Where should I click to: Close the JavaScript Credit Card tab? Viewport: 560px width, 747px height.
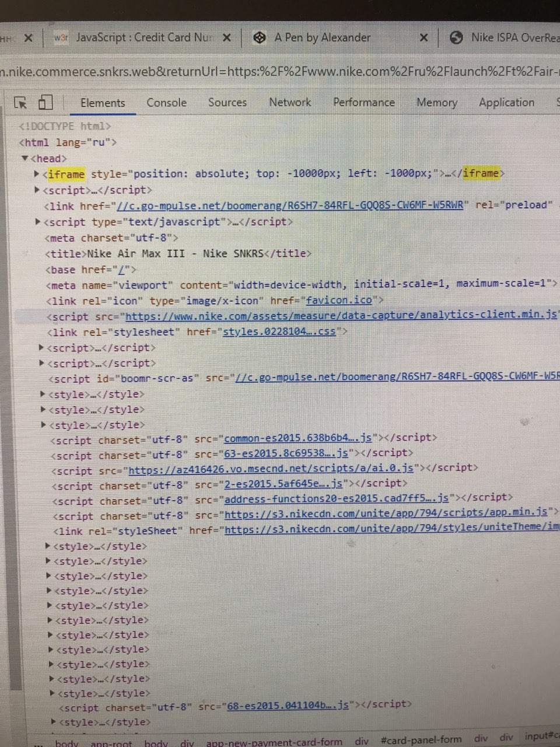pyautogui.click(x=227, y=38)
